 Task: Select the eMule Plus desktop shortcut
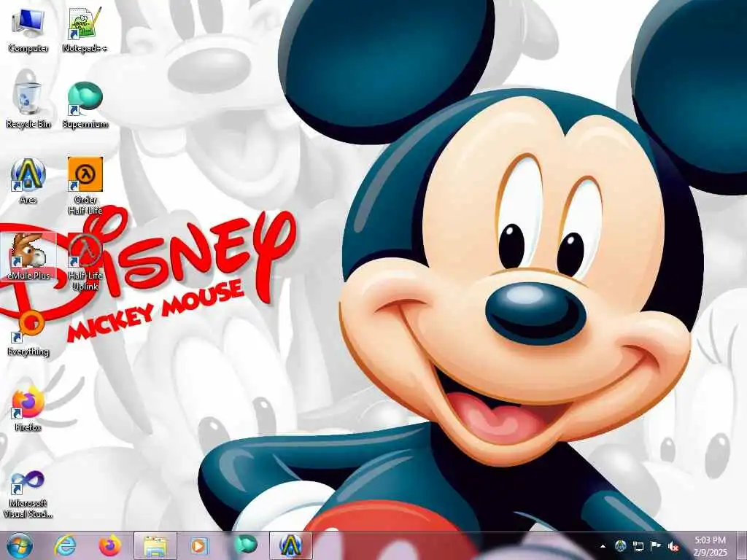click(28, 257)
